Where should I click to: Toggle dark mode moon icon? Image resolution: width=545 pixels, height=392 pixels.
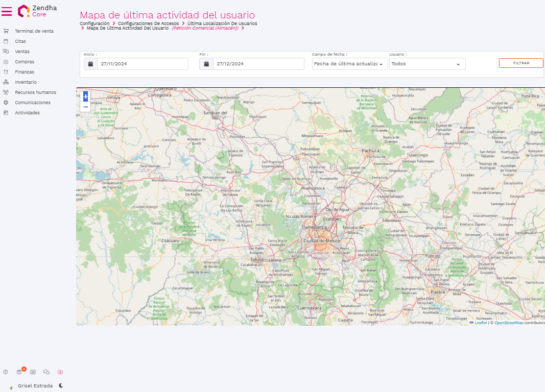tap(61, 386)
